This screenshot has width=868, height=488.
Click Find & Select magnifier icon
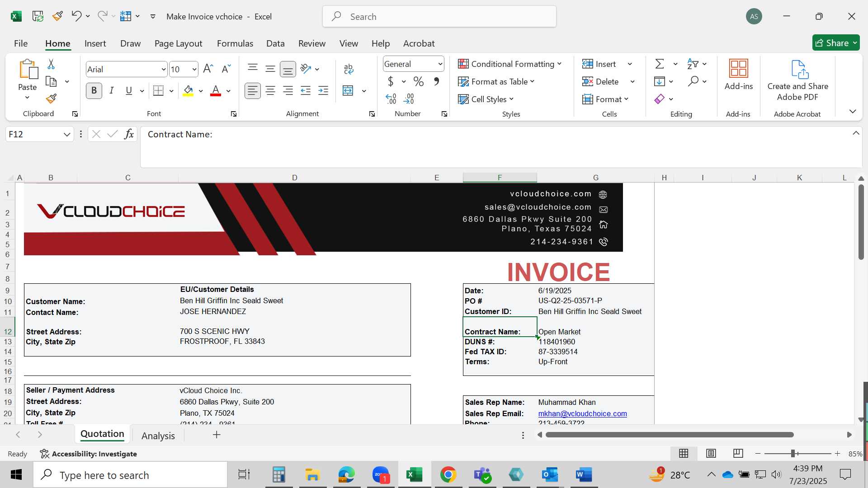tap(693, 81)
